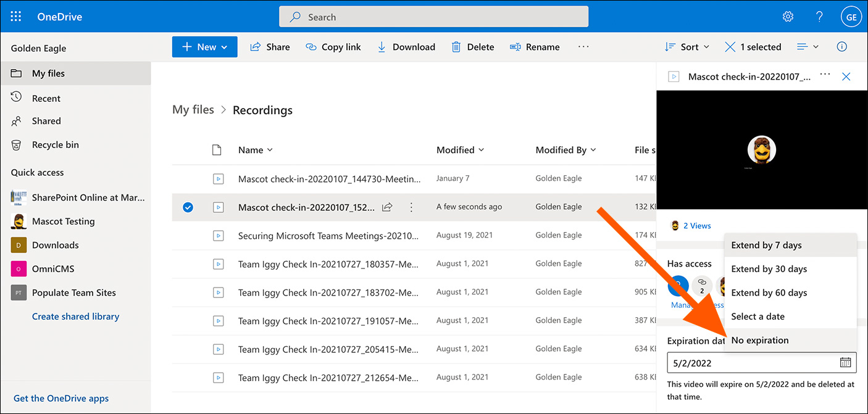Toggle select all files header icon

point(217,150)
